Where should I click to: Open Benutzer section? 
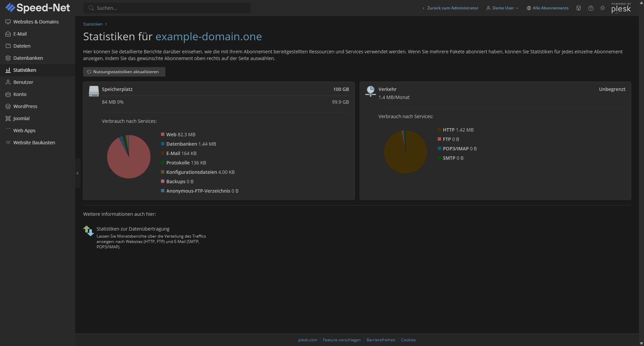coord(38,82)
